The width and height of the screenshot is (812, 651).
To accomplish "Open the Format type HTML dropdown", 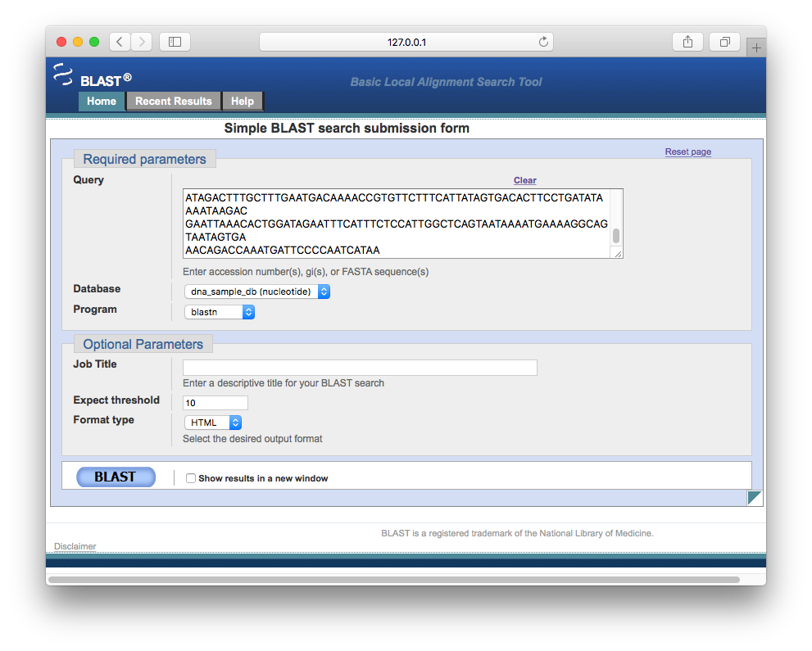I will tap(213, 423).
